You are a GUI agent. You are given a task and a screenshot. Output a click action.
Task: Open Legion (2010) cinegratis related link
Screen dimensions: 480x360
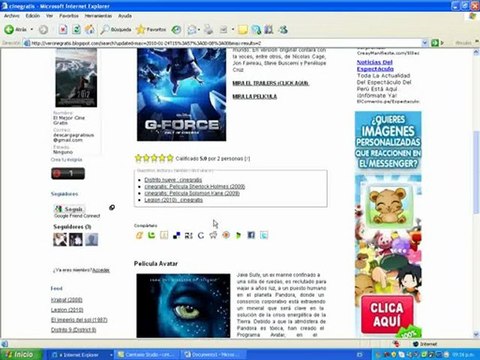tap(173, 200)
